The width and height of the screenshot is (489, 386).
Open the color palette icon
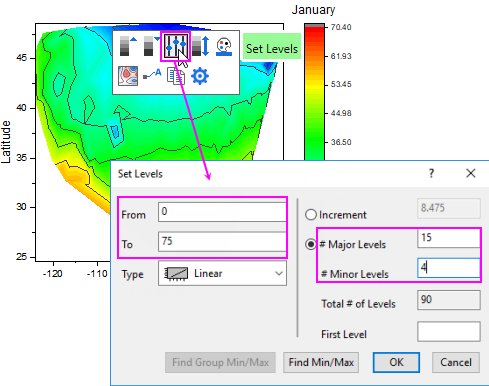click(224, 47)
